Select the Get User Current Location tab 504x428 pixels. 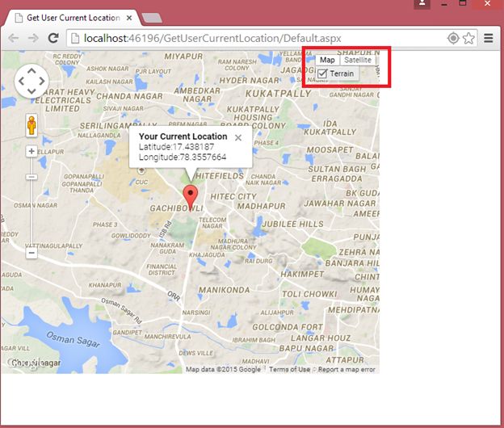point(73,18)
